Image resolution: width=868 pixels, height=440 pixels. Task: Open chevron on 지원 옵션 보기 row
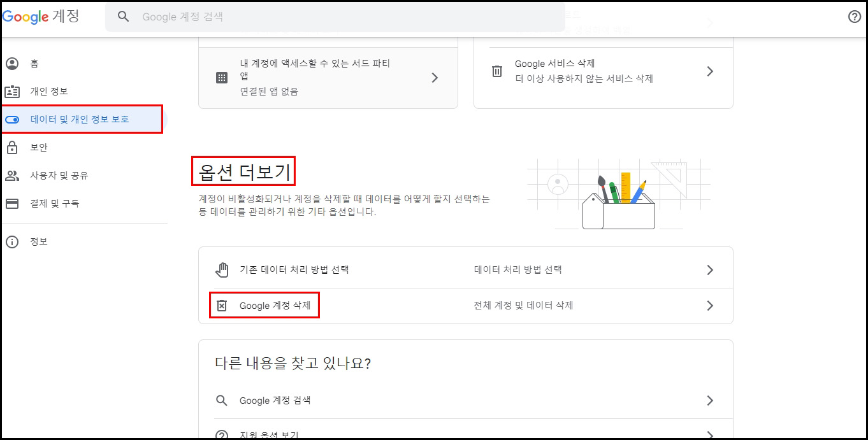point(710,436)
